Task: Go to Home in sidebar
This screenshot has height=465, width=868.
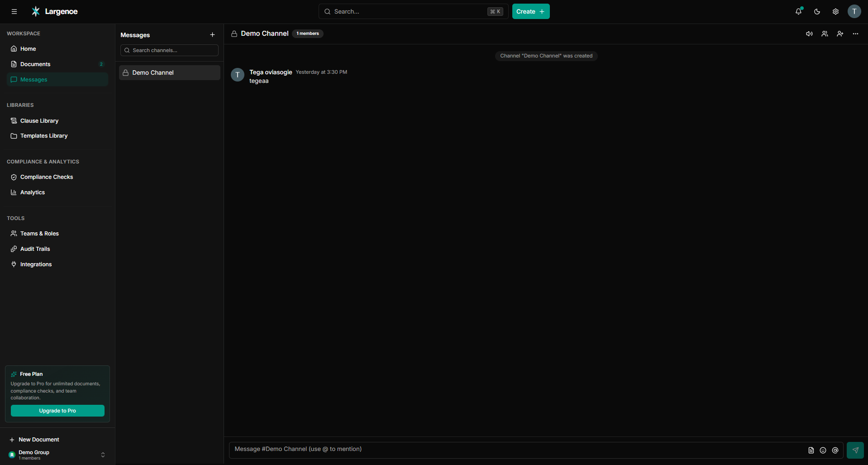Action: [x=57, y=49]
